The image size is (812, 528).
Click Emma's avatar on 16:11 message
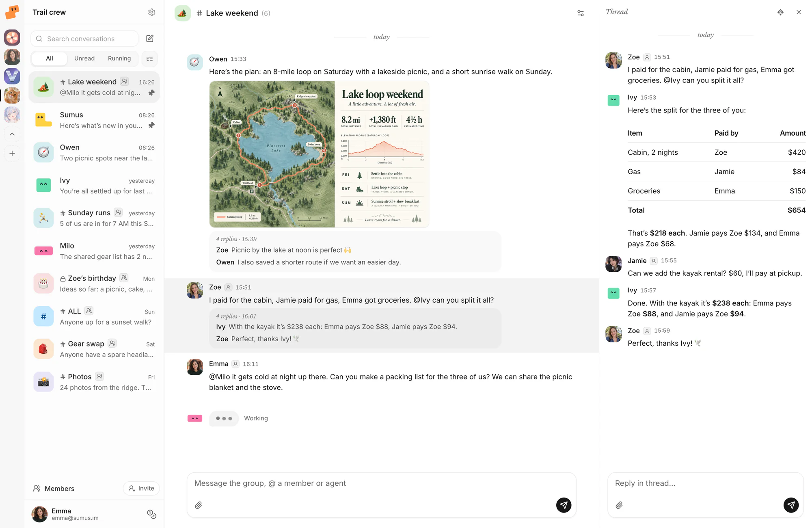tap(195, 367)
